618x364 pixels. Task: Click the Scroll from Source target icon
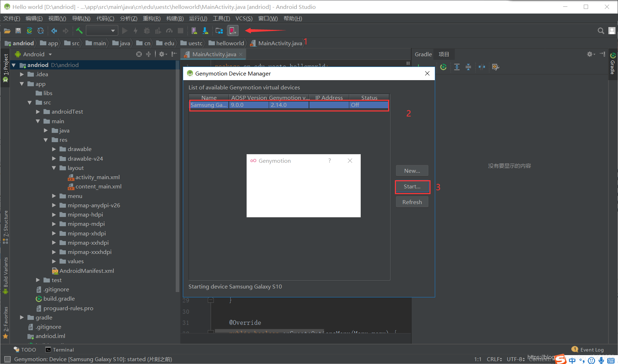click(x=139, y=54)
